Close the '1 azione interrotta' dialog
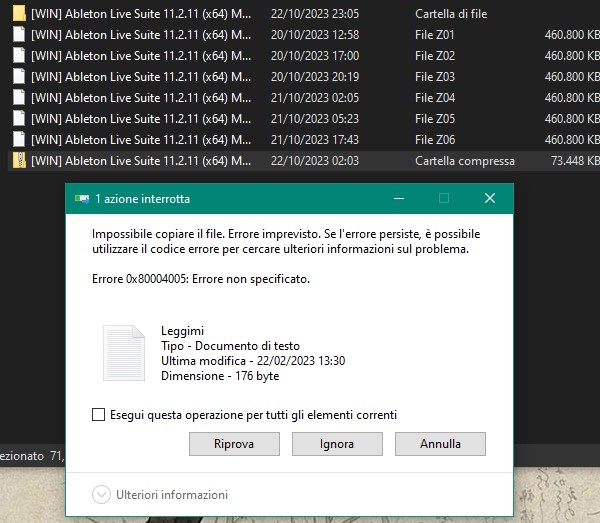Viewport: 600px width, 523px height. [x=490, y=198]
